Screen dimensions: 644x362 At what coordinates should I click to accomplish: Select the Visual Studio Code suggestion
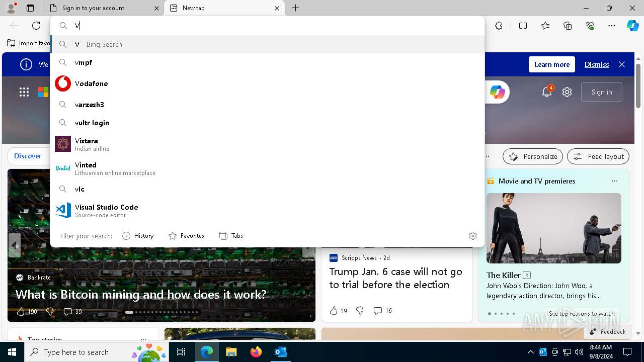pos(267,211)
